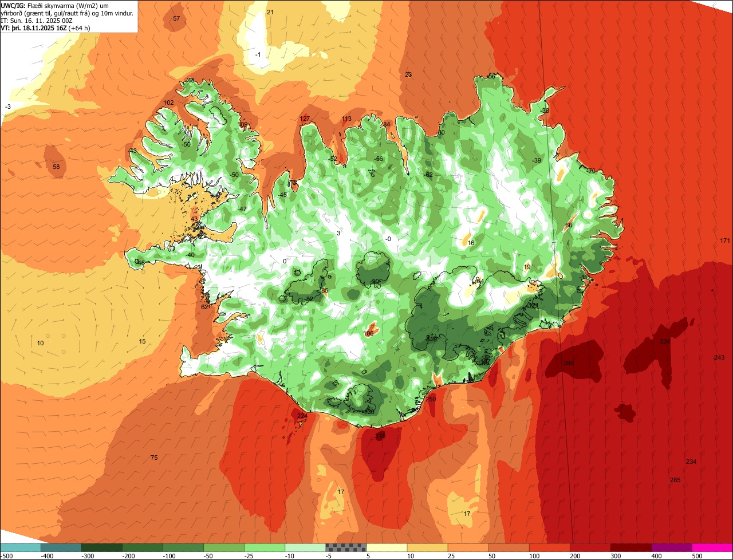Click the map value 234

(691, 462)
